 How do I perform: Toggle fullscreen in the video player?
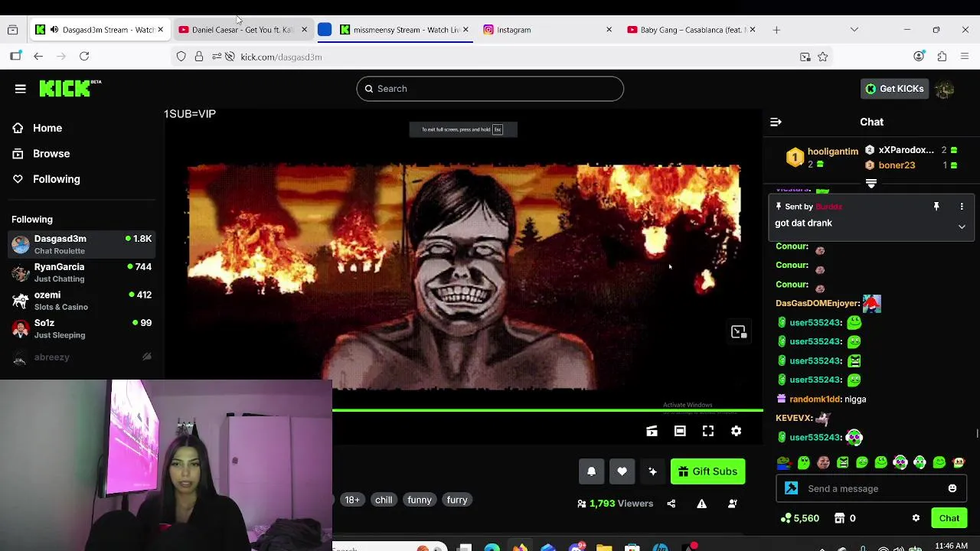pos(708,432)
